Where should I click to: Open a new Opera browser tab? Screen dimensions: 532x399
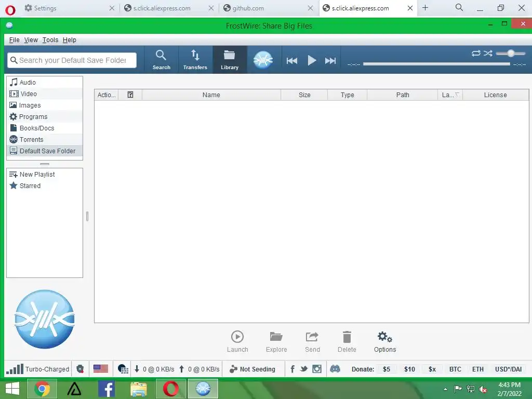(425, 7)
